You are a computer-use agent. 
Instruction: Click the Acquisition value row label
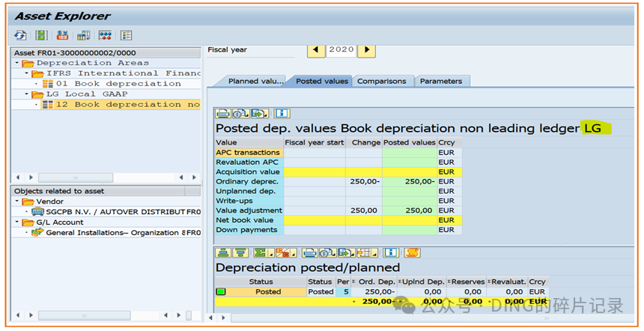click(x=248, y=171)
